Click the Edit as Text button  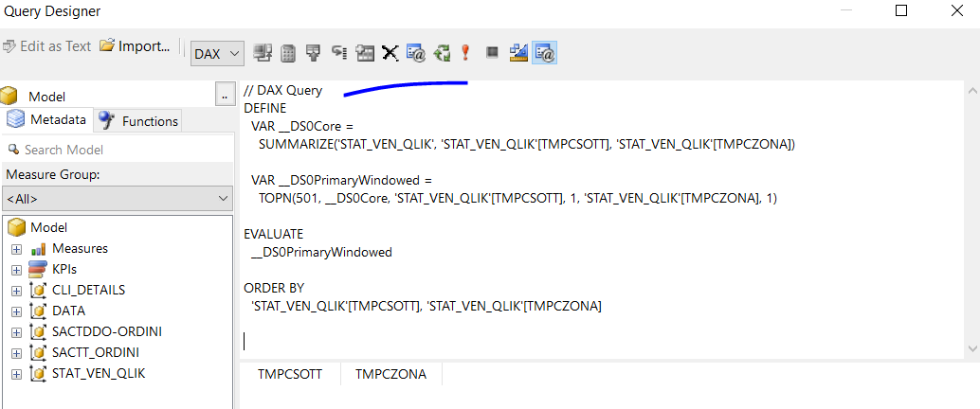pos(46,46)
